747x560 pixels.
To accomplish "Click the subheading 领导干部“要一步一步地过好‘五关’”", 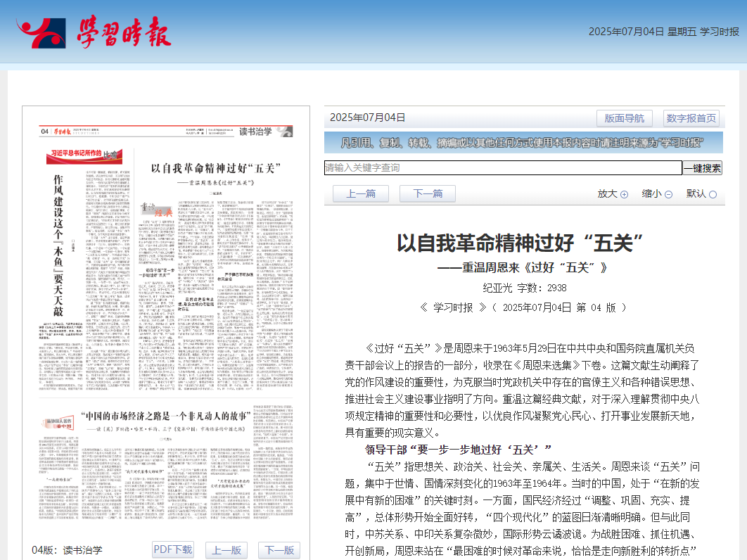I will (459, 450).
